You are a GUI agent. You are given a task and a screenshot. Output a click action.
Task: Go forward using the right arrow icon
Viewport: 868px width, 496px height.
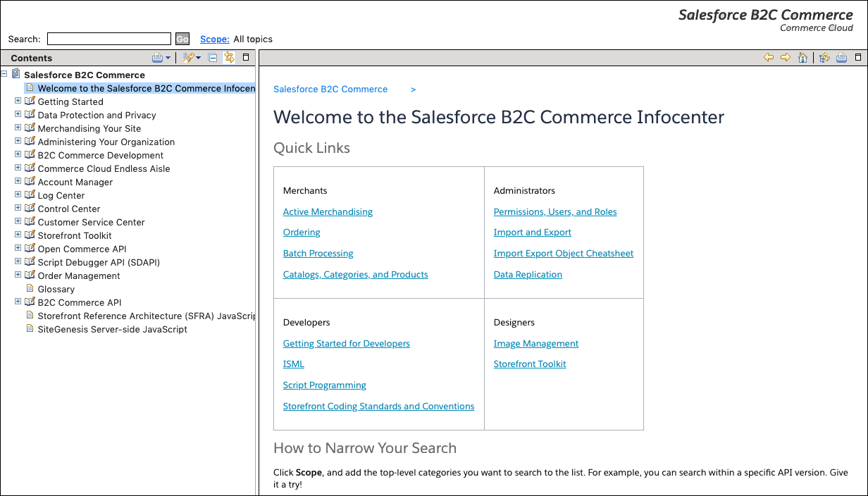tap(786, 58)
